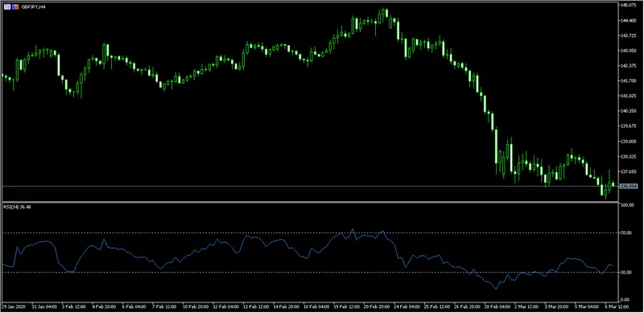644x313 pixels.
Task: Click the highest candlestick near 145.075
Action: point(386,13)
